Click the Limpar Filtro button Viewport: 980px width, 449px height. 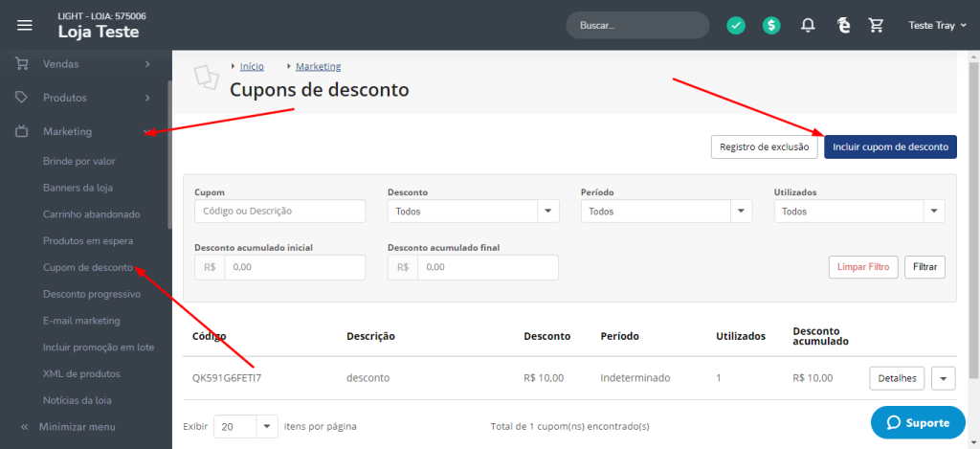[864, 266]
